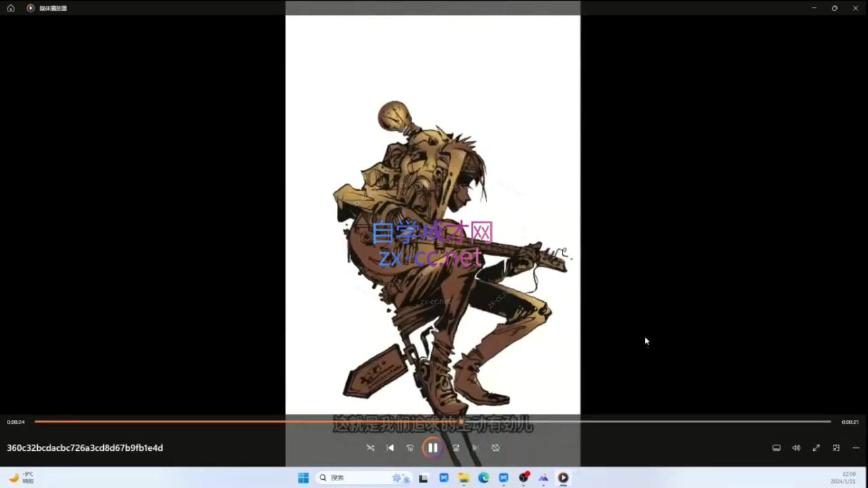
Task: Open subtitles and captions options
Action: tap(776, 448)
